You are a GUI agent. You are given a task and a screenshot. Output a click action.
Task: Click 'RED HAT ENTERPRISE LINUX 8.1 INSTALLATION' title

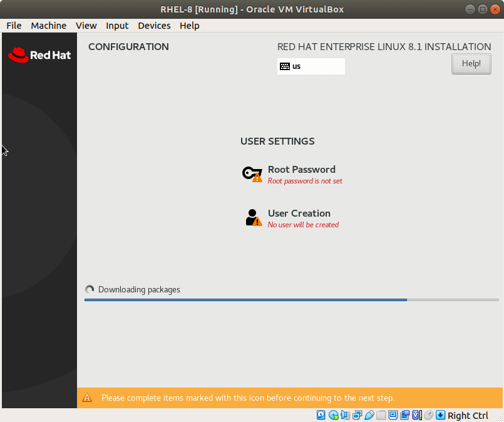384,46
